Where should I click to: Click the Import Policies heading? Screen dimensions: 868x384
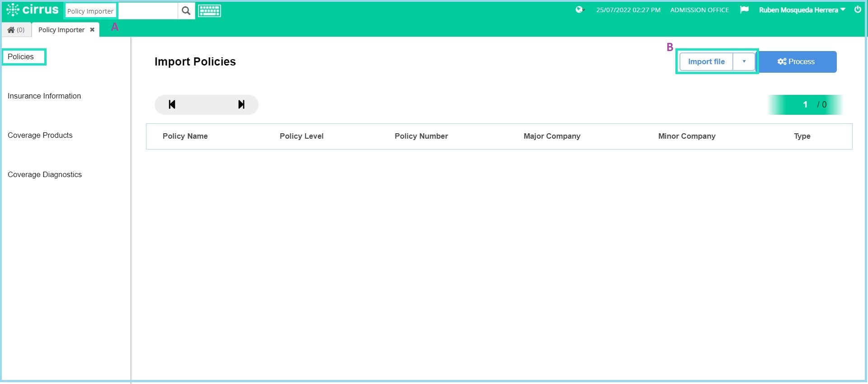tap(195, 61)
